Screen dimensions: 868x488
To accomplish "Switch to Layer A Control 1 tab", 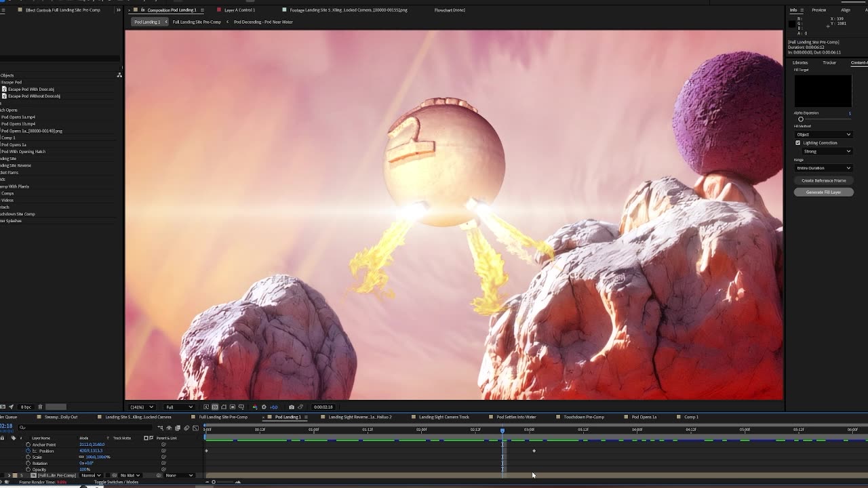I will click(239, 10).
